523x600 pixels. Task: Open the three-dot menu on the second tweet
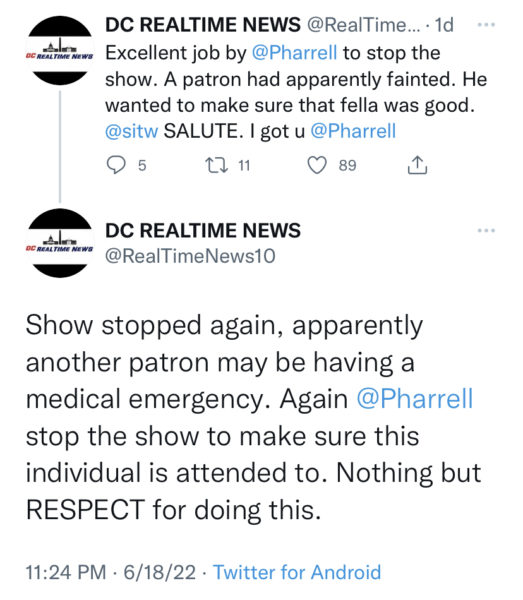(x=487, y=230)
